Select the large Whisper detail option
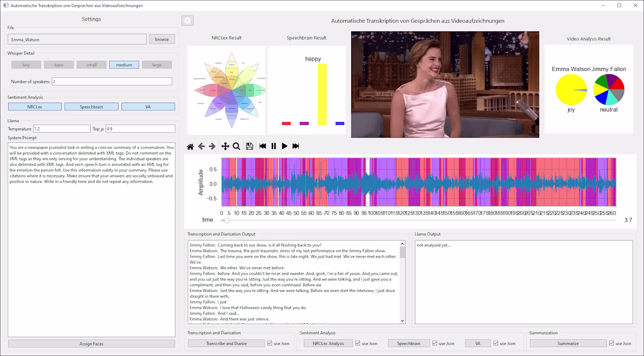The height and width of the screenshot is (356, 644). click(157, 65)
